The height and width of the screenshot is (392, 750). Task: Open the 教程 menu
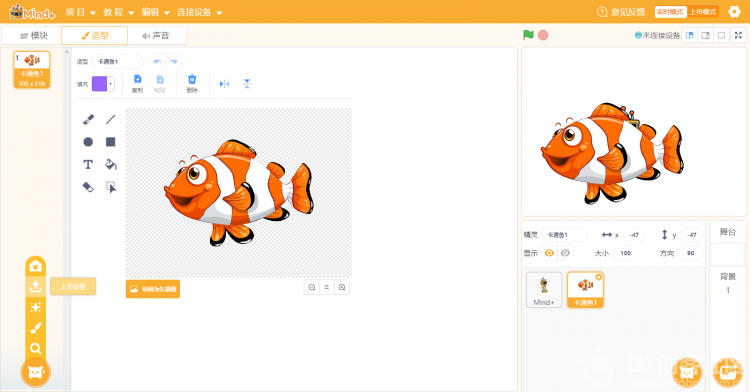coord(119,12)
